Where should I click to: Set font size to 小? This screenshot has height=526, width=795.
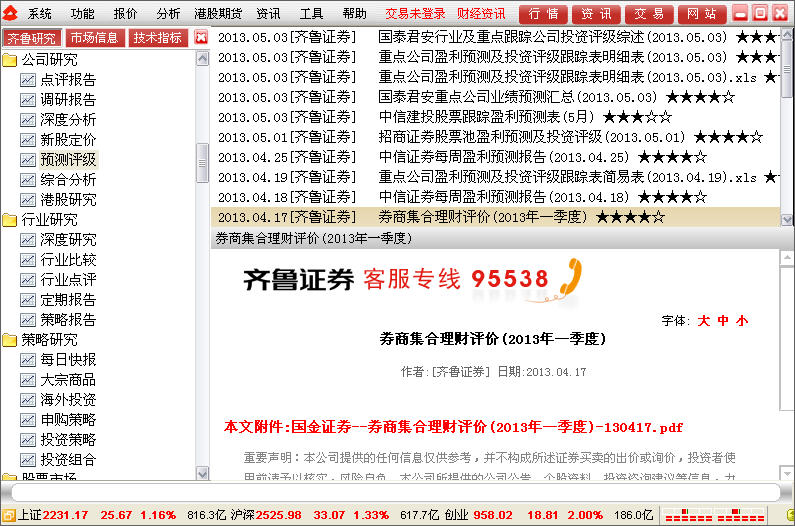click(742, 321)
